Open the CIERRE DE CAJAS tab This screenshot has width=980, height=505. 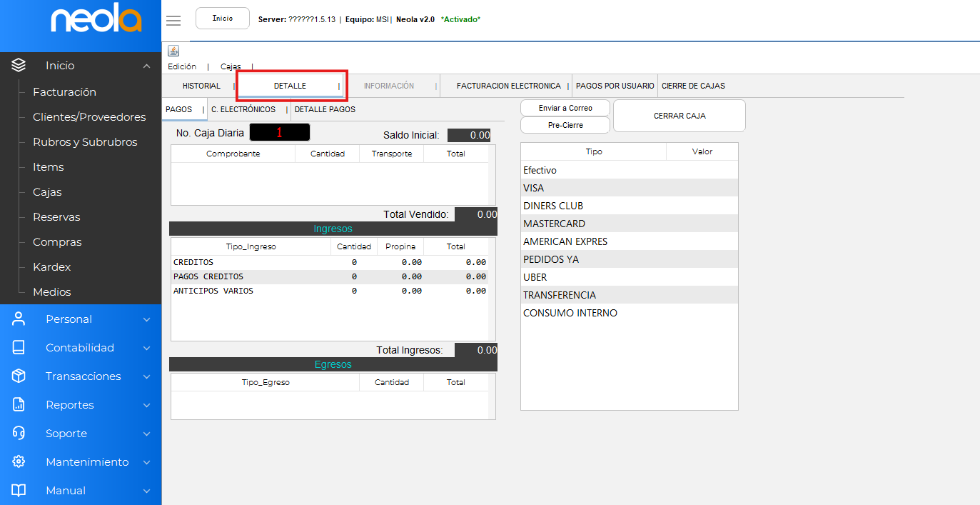(693, 86)
